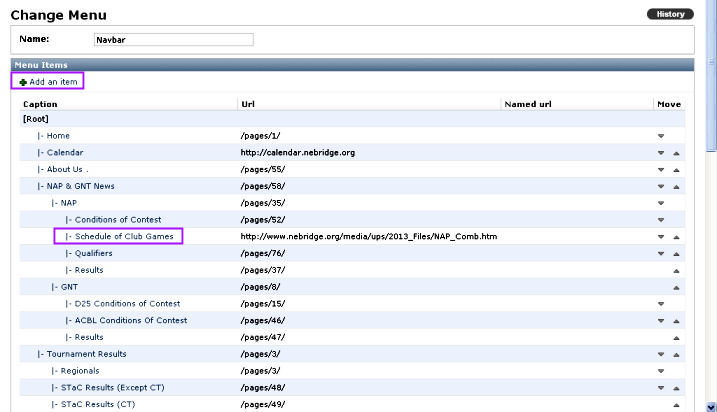This screenshot has height=412, width=717.
Task: Click the Menu Items section header
Action: click(41, 65)
